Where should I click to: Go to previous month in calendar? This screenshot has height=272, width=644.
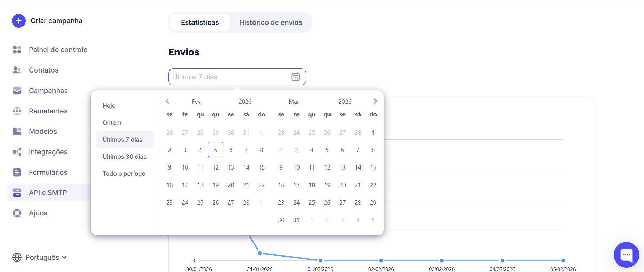[167, 101]
